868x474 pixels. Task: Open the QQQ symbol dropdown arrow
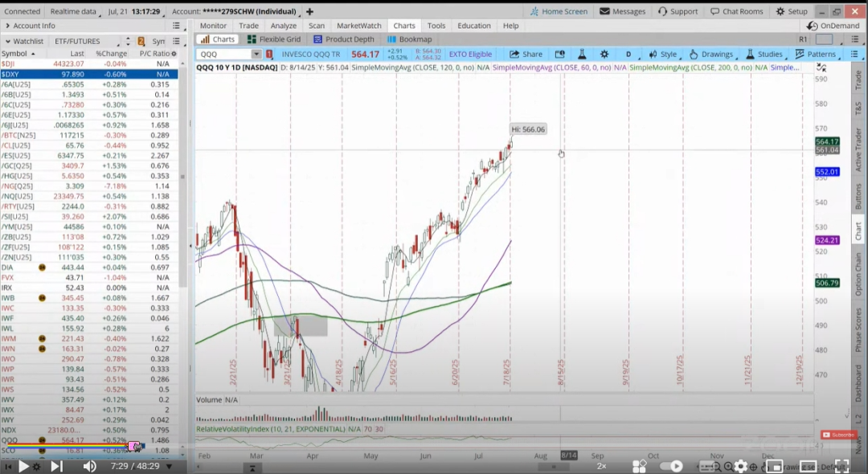(x=256, y=54)
